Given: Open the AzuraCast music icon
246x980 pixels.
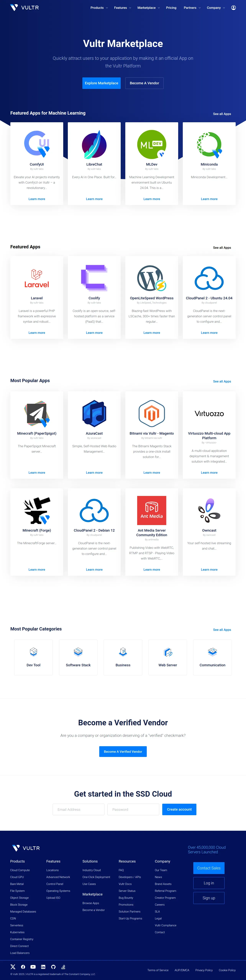Looking at the screenshot, I should click(94, 414).
